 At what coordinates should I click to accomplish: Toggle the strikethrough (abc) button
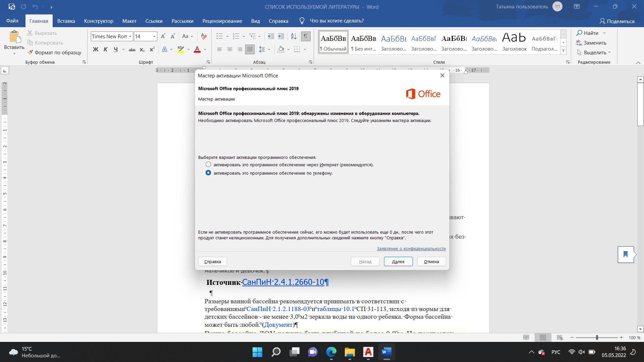132,50
